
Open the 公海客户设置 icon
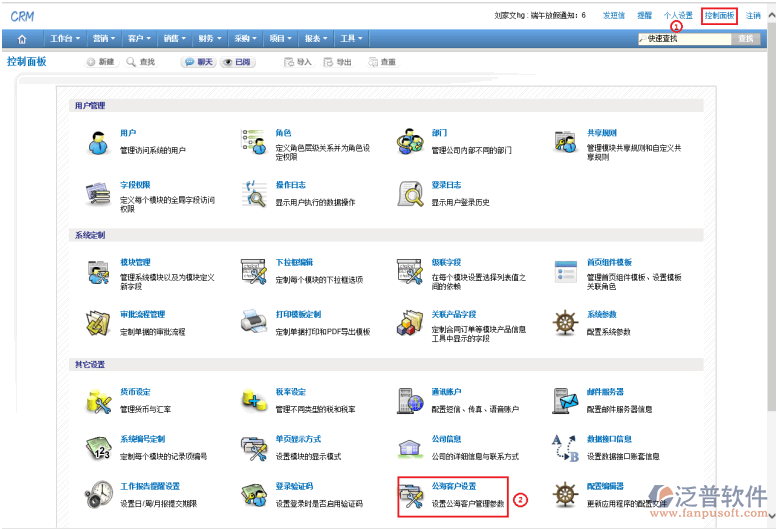411,495
